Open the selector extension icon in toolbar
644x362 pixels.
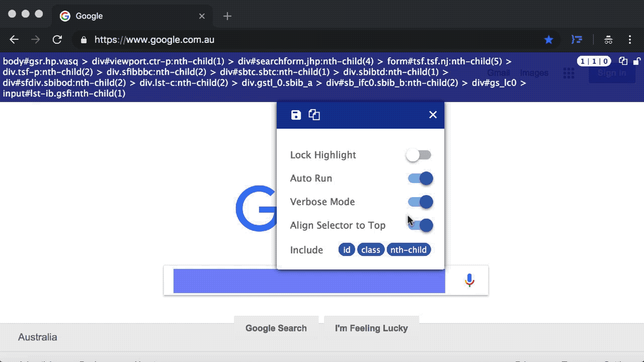click(577, 40)
